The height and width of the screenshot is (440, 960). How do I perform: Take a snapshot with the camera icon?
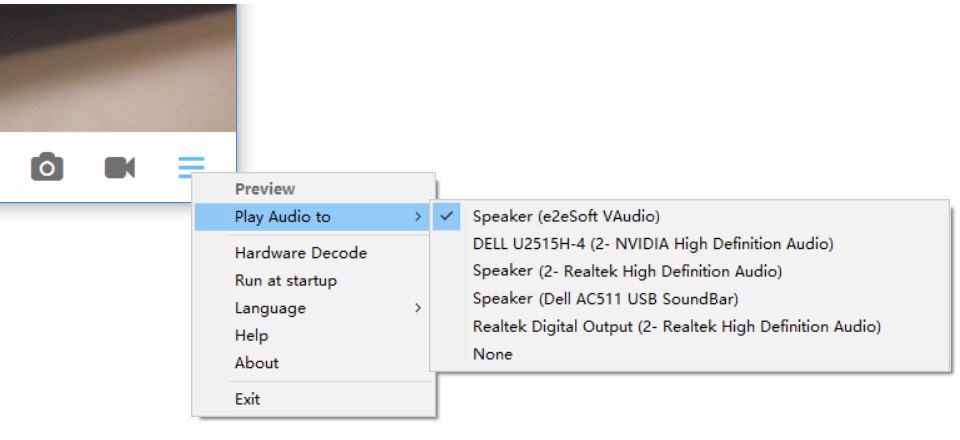(47, 167)
